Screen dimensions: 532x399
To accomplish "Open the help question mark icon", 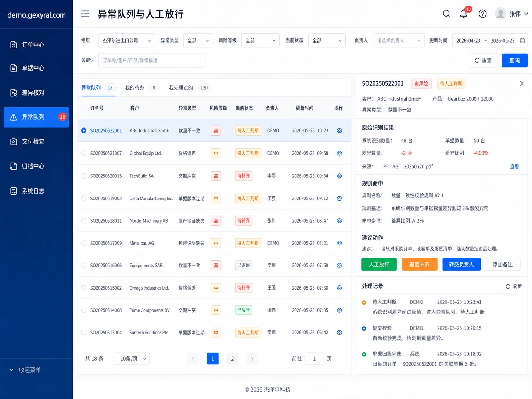I will pyautogui.click(x=483, y=14).
